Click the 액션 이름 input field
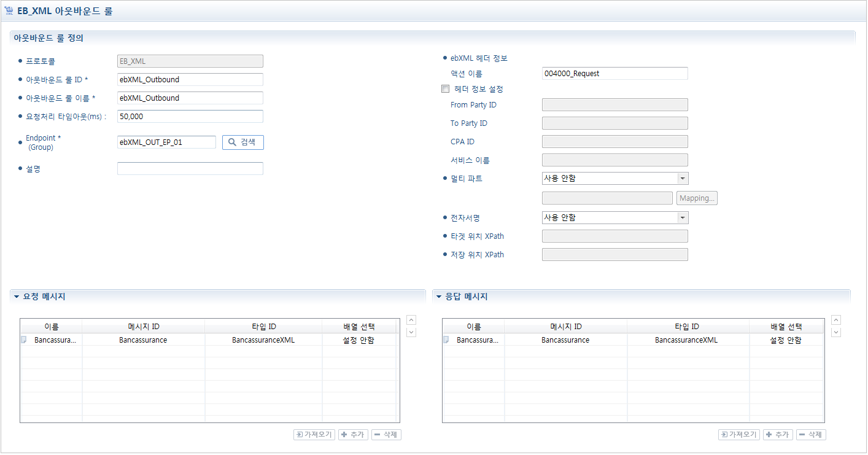This screenshot has height=455, width=868. pyautogui.click(x=614, y=74)
